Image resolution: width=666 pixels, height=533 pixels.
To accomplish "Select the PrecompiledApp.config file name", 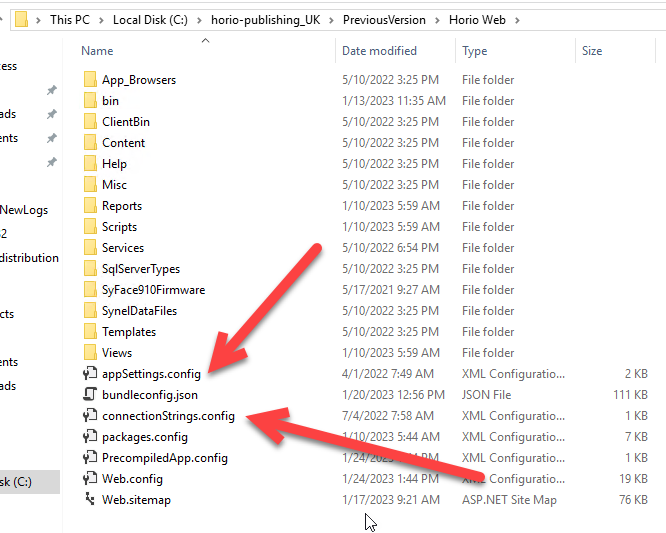I will 165,458.
